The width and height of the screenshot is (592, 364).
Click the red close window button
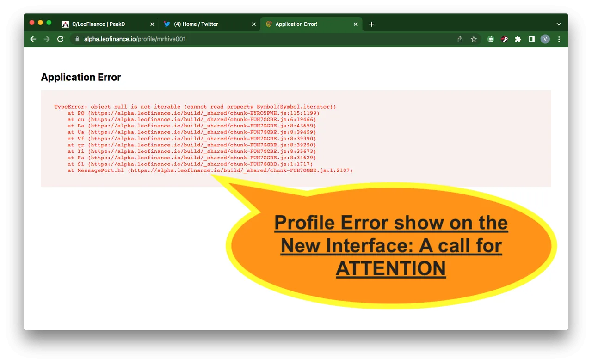(32, 23)
